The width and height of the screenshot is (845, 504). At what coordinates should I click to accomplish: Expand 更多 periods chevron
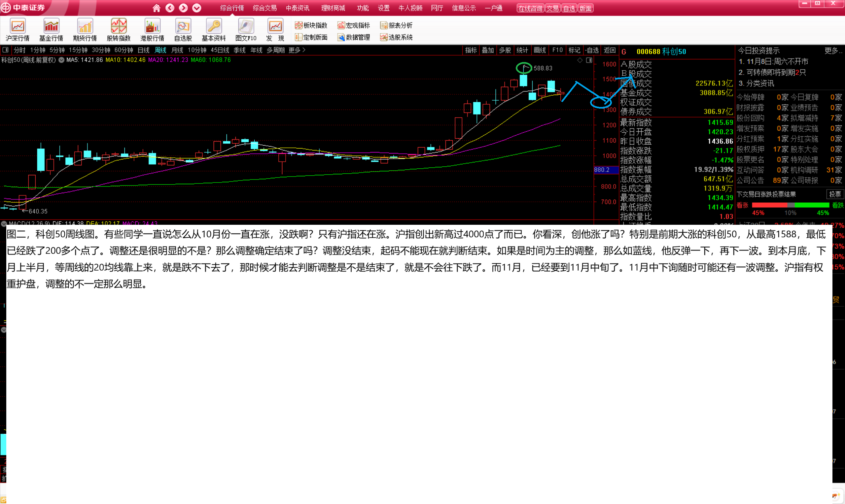pyautogui.click(x=304, y=50)
